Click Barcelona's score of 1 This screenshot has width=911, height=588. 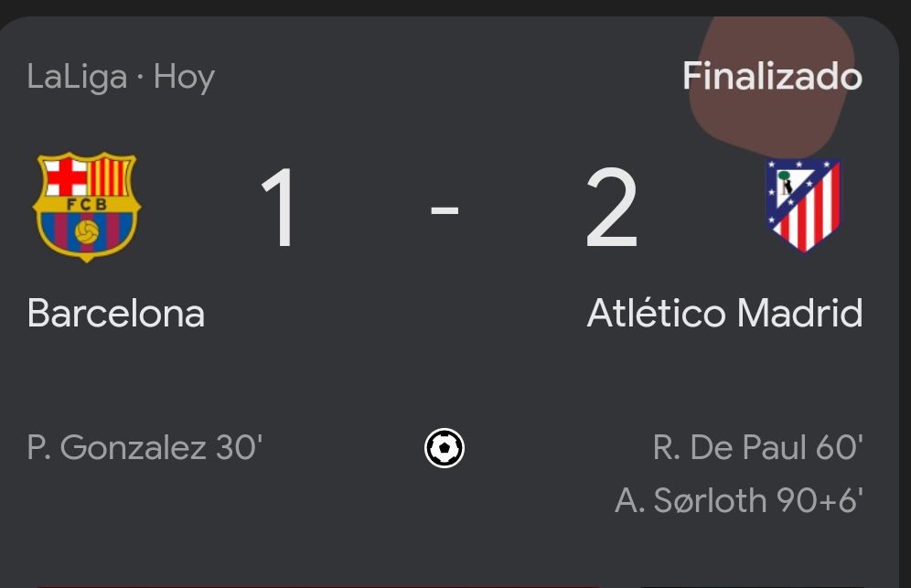pyautogui.click(x=278, y=208)
